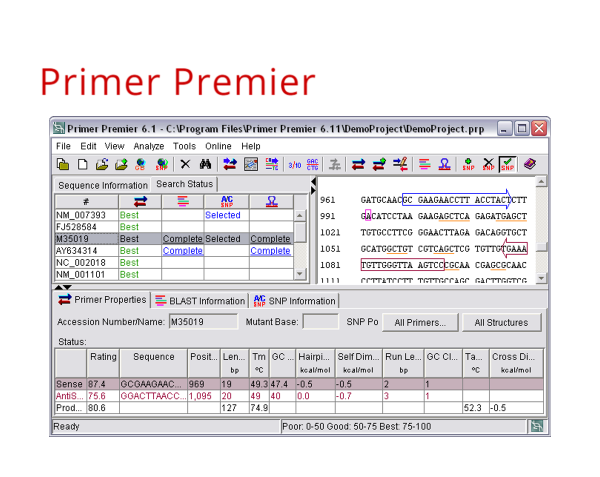Switch to the BLAST Information tab
The image size is (600, 477).
click(x=200, y=301)
